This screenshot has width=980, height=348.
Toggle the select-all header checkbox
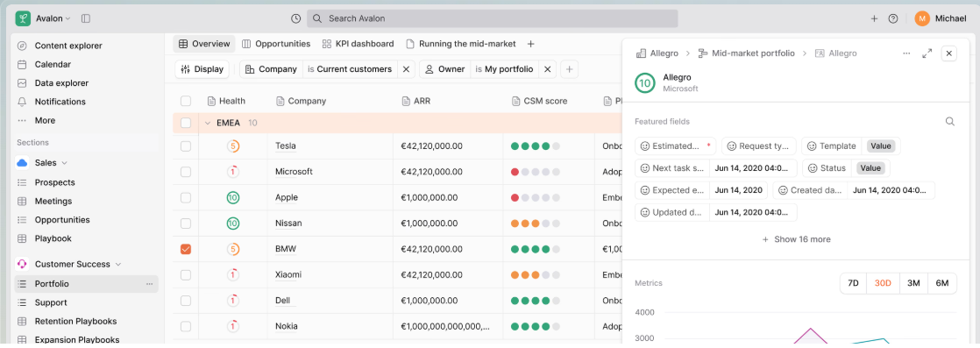tap(186, 101)
